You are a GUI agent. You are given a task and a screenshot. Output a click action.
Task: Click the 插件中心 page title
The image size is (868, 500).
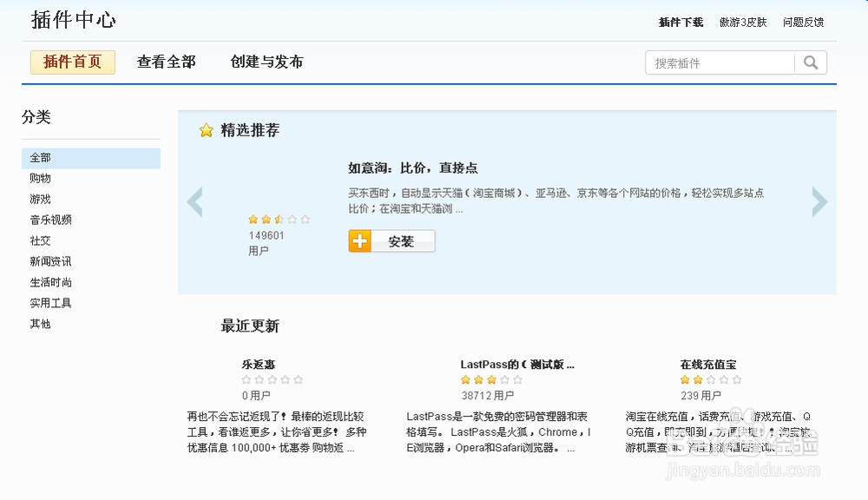tap(74, 20)
